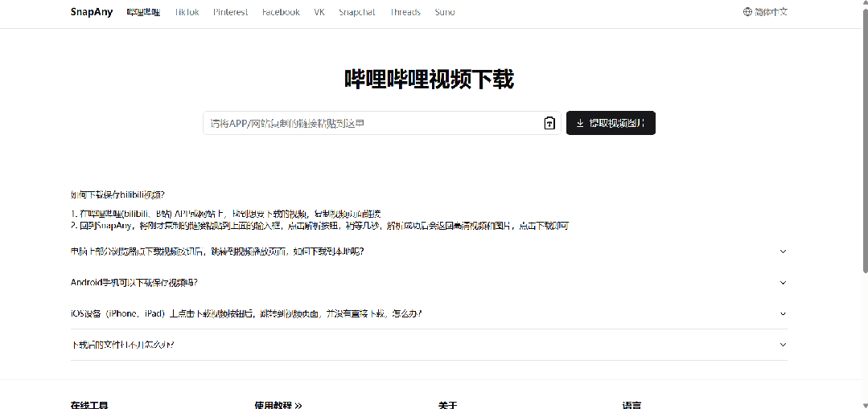Image resolution: width=868 pixels, height=409 pixels.
Task: Expand the 下载后的文件打不开 FAQ question
Action: coord(429,345)
